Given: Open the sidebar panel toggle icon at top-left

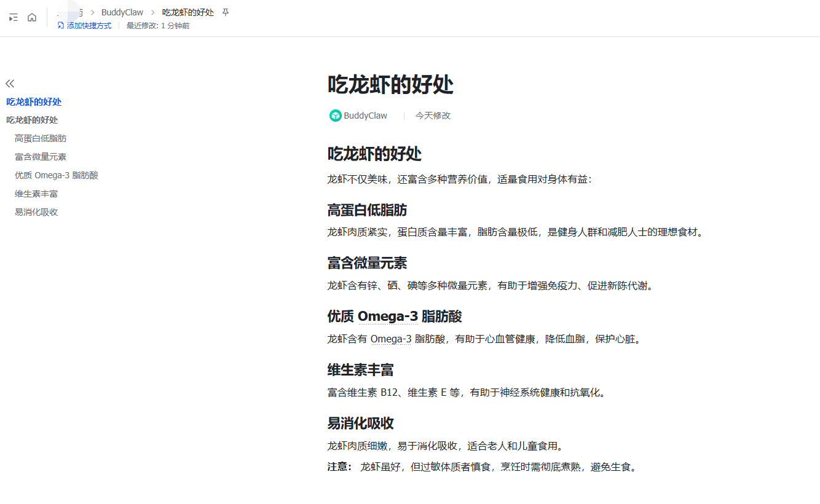Looking at the screenshot, I should tap(13, 17).
